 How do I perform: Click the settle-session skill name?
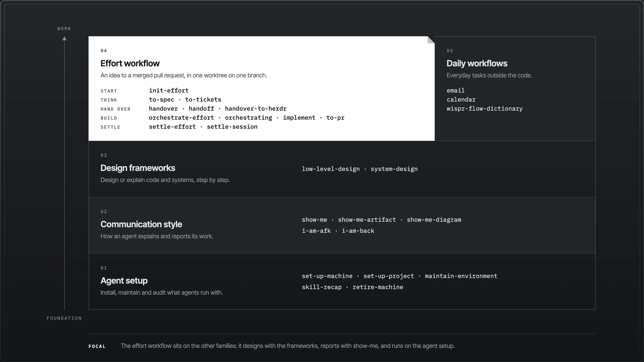(232, 127)
